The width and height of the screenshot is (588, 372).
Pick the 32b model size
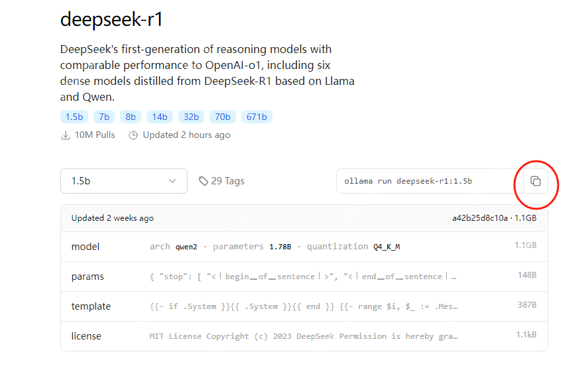pyautogui.click(x=192, y=117)
